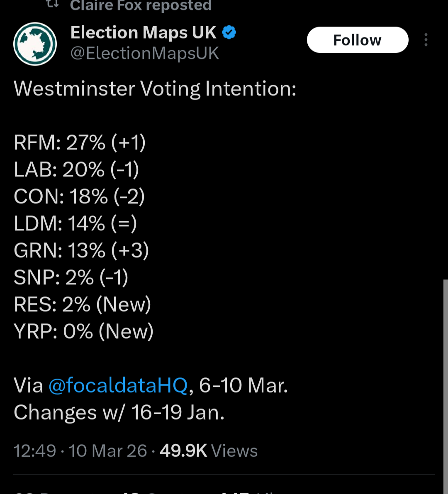The image size is (448, 494).
Task: Open the Election Maps UK profile avatar
Action: [35, 44]
